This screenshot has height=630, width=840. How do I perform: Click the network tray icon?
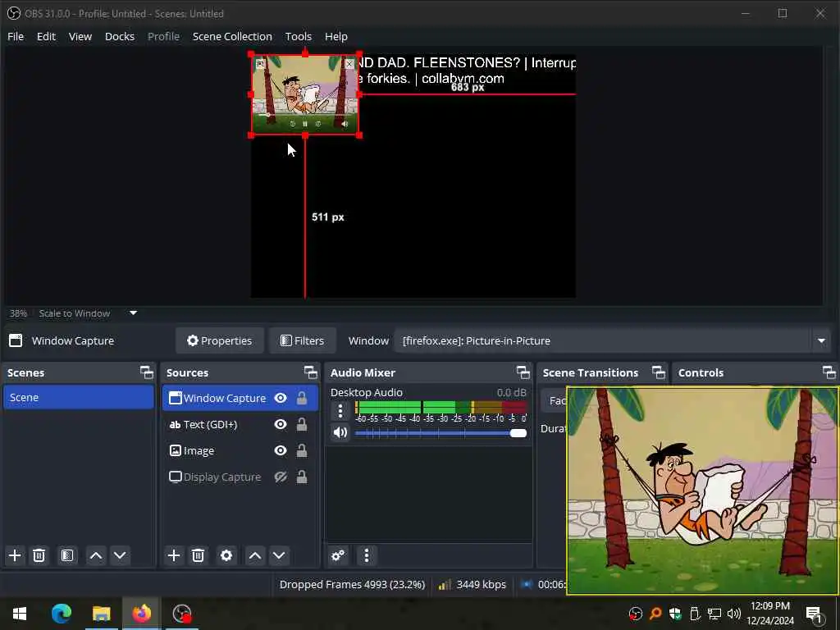(714, 614)
